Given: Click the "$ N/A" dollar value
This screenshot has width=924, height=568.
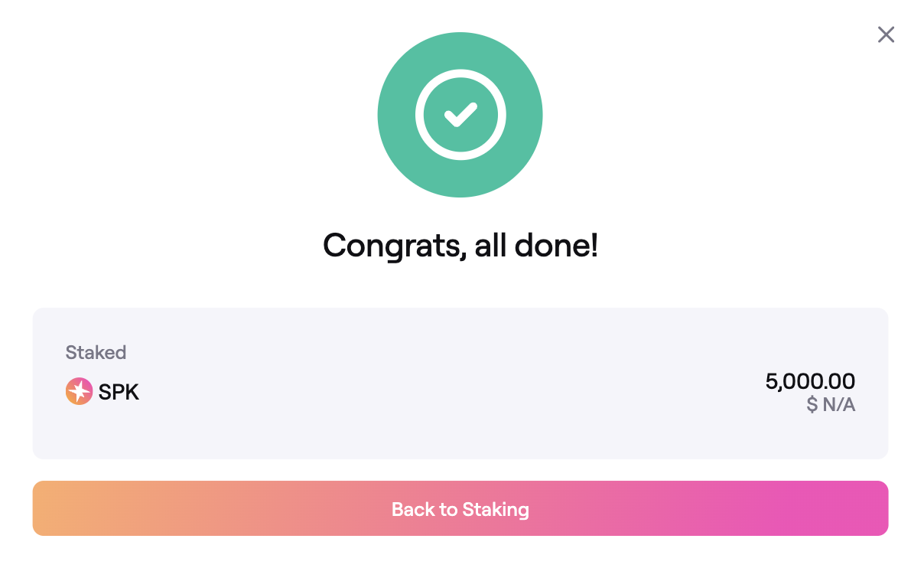Looking at the screenshot, I should pos(831,405).
